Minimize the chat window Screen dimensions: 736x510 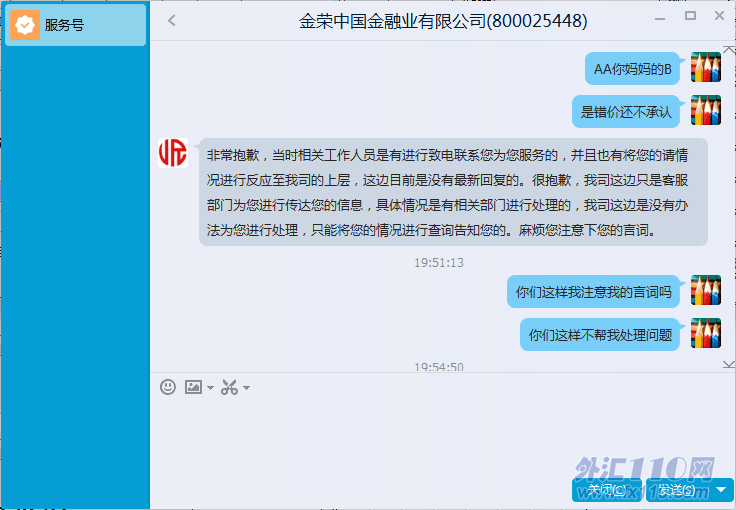tap(660, 19)
